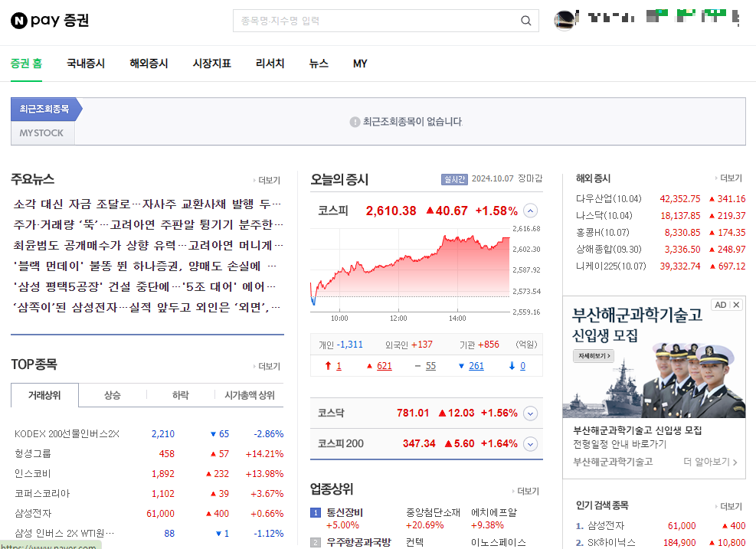Switch to the 상승 tab
The width and height of the screenshot is (756, 549).
pyautogui.click(x=113, y=395)
